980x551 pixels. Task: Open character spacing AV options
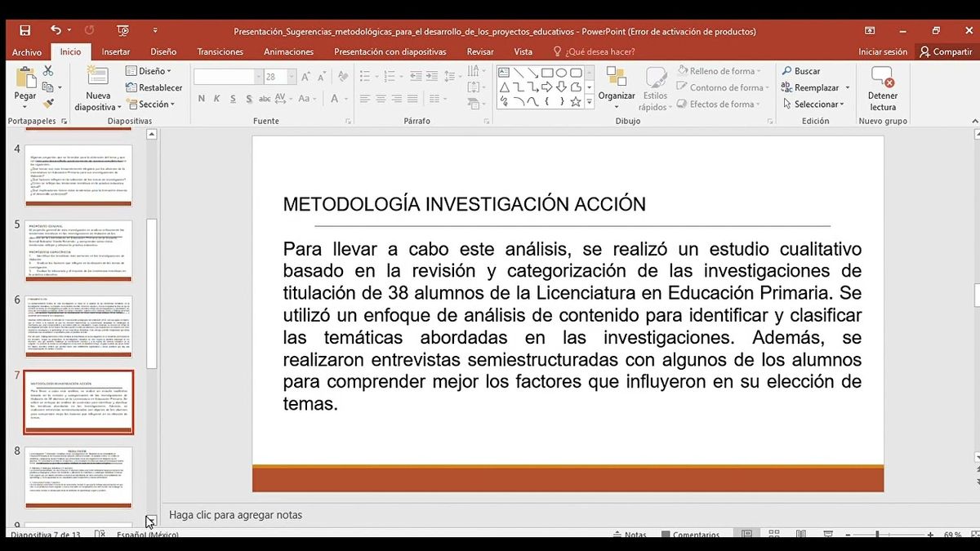[x=284, y=99]
